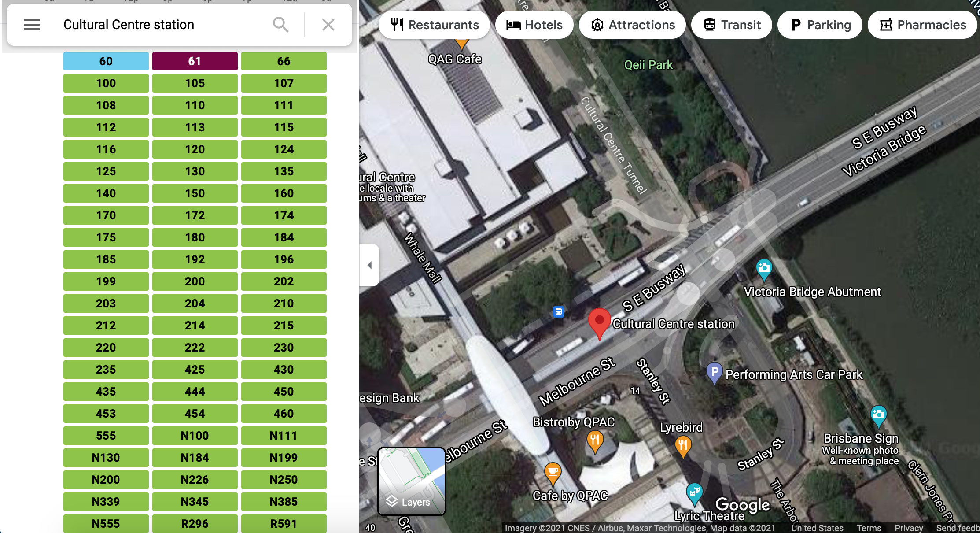Viewport: 980px width, 533px height.
Task: Open bus route 175
Action: click(x=106, y=237)
